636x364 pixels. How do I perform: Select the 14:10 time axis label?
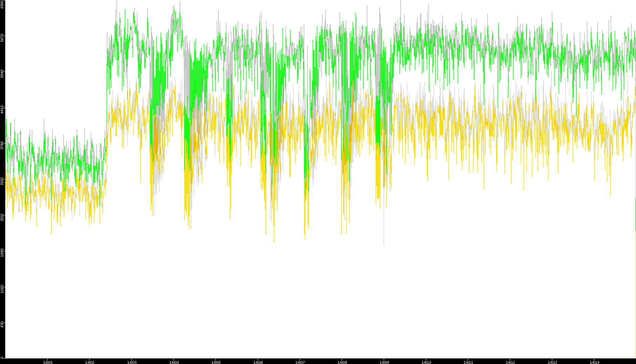(426, 362)
